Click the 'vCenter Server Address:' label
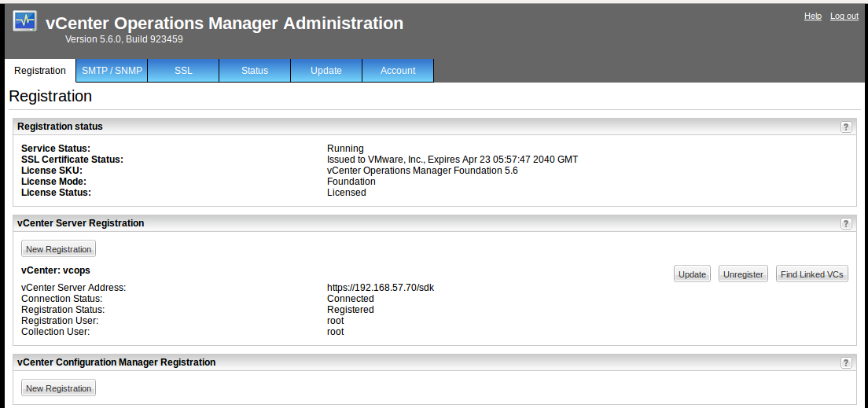Screen dimensions: 868x408 pos(74,288)
